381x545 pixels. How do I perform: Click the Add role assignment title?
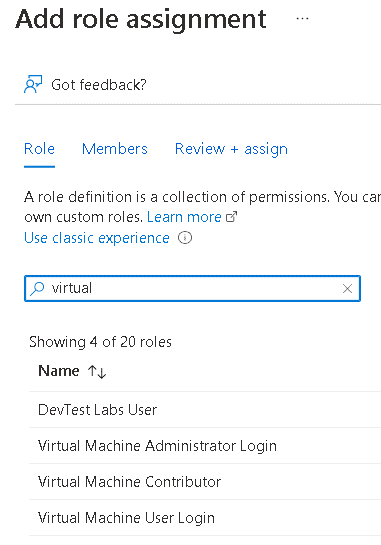(141, 19)
